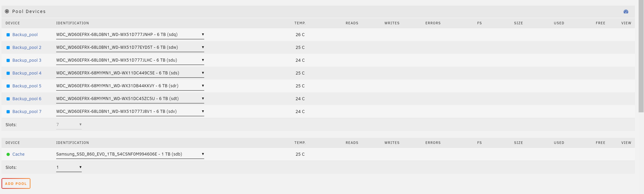The width and height of the screenshot is (644, 194).
Task: Open the Cache pool Slots dropdown
Action: pyautogui.click(x=69, y=167)
